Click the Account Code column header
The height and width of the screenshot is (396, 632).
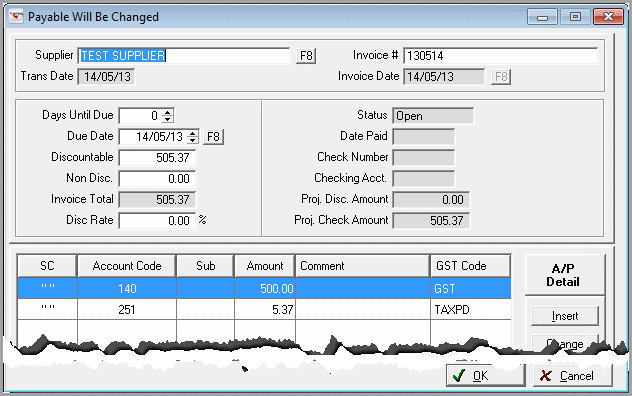pos(127,266)
